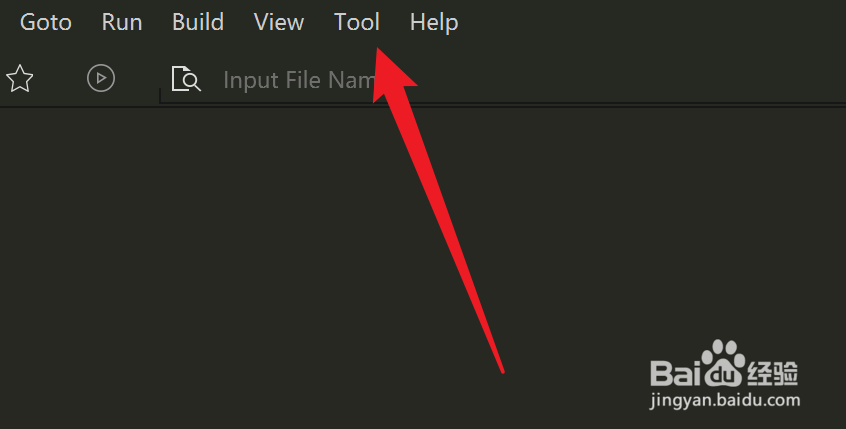Image resolution: width=846 pixels, height=429 pixels.
Task: Open the Goto menu
Action: pyautogui.click(x=46, y=22)
